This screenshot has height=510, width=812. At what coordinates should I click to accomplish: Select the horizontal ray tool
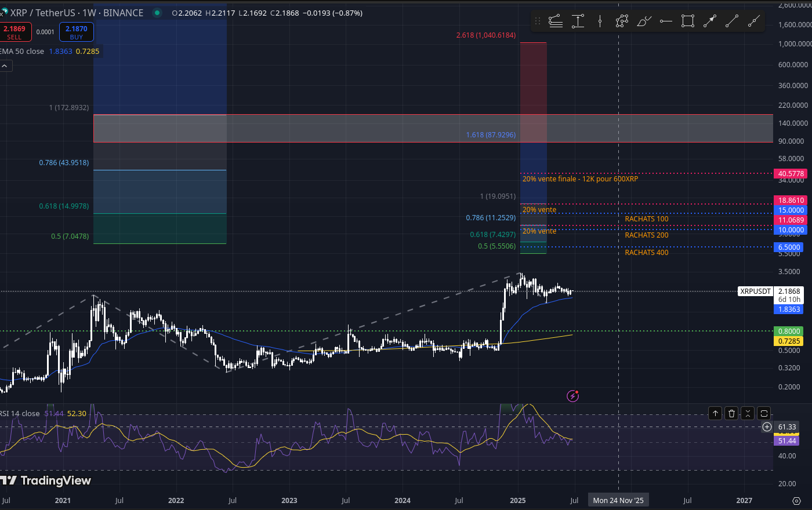(x=666, y=21)
